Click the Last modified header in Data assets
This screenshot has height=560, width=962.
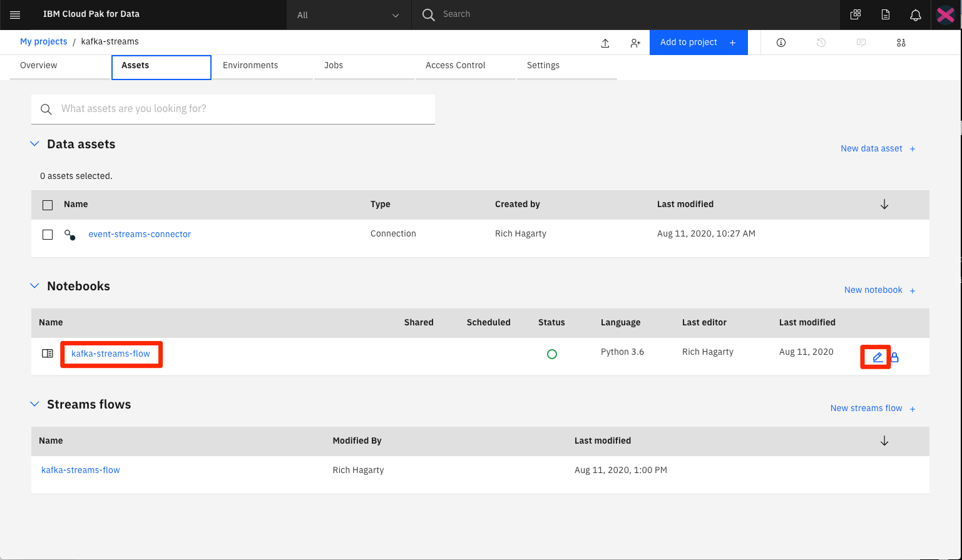pos(685,205)
